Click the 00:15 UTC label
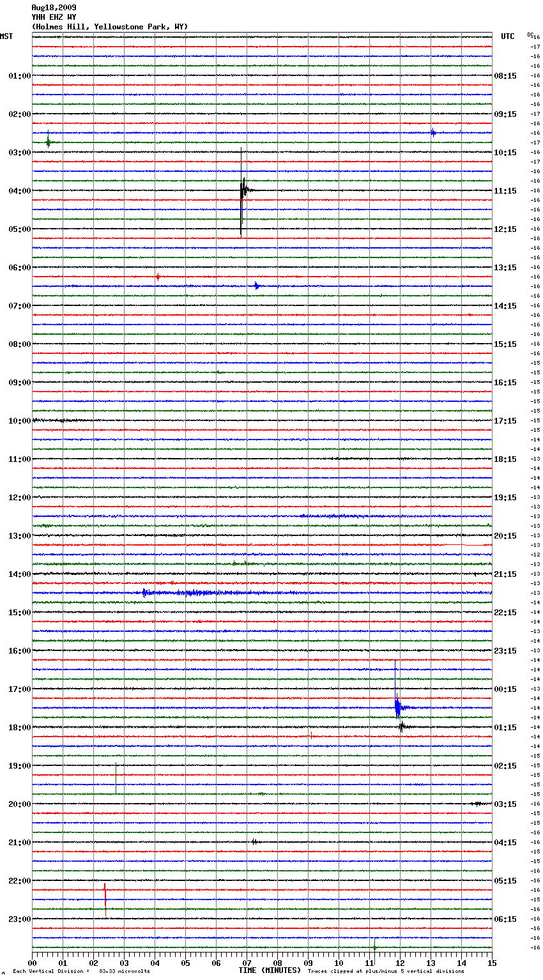Image resolution: width=543 pixels, height=980 pixels. (505, 689)
